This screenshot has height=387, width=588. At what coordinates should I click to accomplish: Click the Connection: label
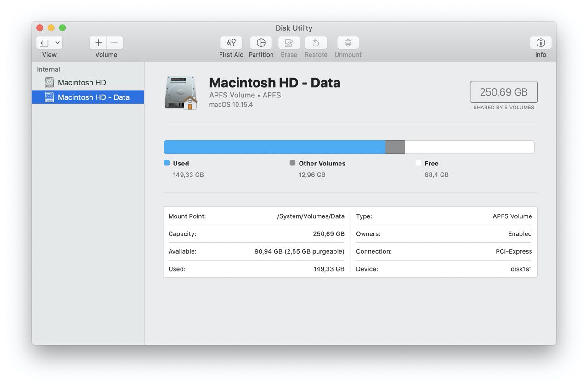(374, 251)
